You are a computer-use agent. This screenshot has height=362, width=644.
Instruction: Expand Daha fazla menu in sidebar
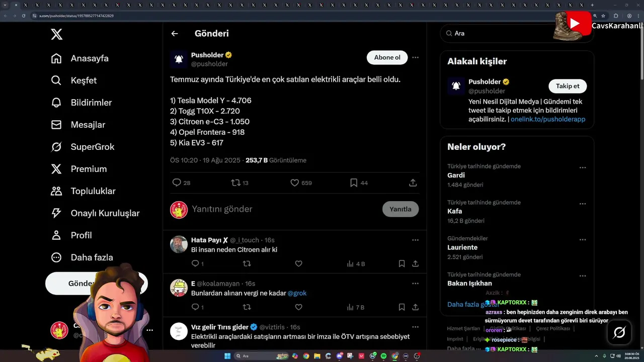tap(82, 257)
